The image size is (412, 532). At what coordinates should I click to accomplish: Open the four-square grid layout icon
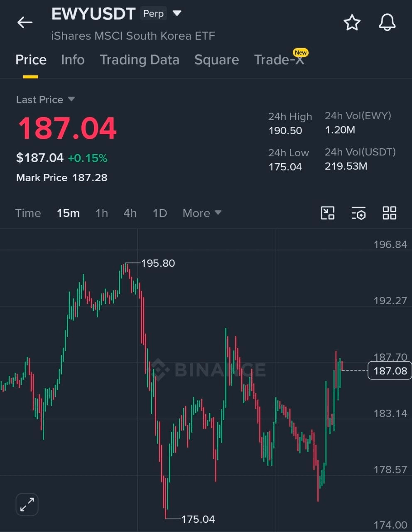(389, 213)
